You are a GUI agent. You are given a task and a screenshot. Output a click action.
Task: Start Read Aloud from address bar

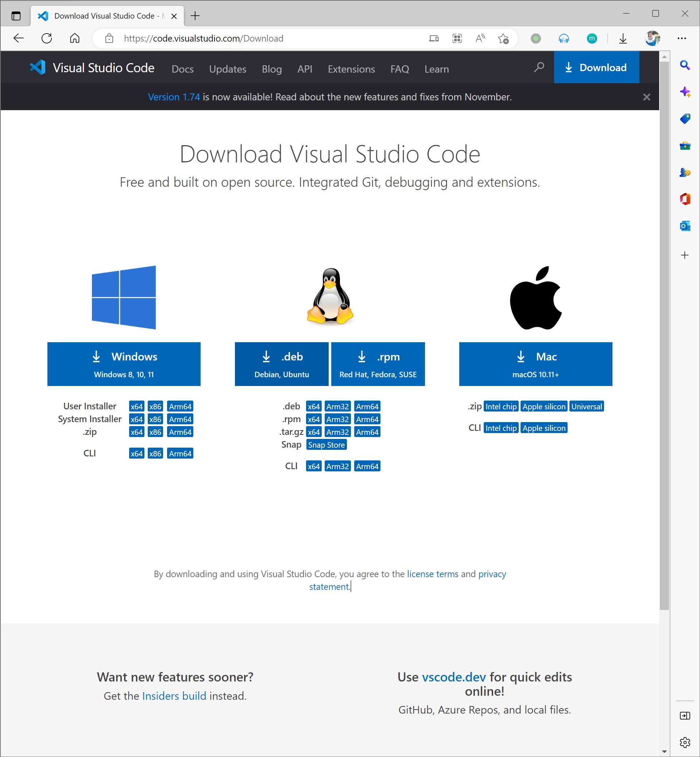click(480, 38)
